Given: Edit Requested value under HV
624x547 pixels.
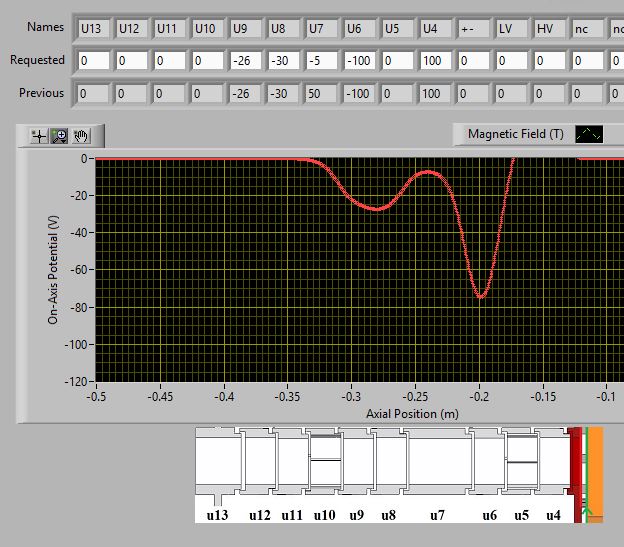Looking at the screenshot, I should pos(550,60).
